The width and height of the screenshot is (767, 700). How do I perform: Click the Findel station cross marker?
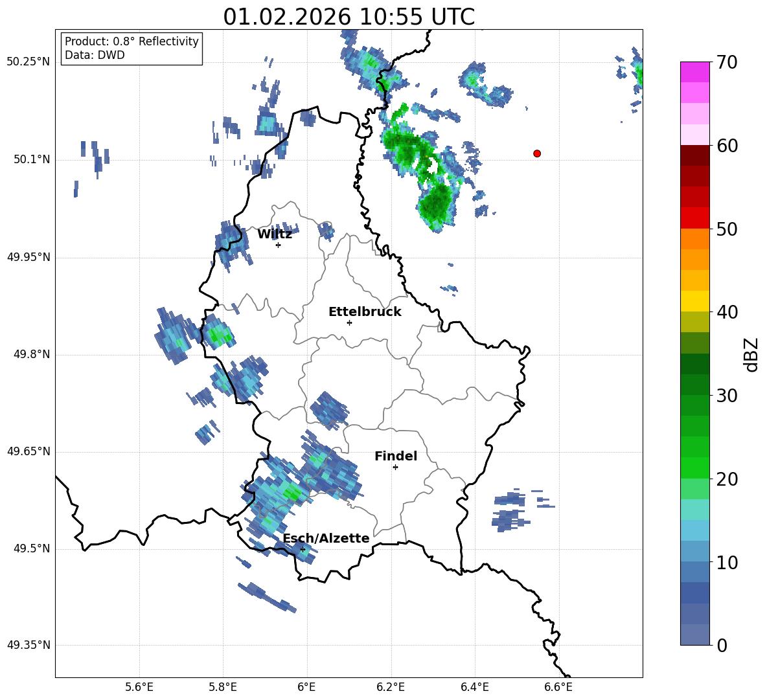(395, 468)
